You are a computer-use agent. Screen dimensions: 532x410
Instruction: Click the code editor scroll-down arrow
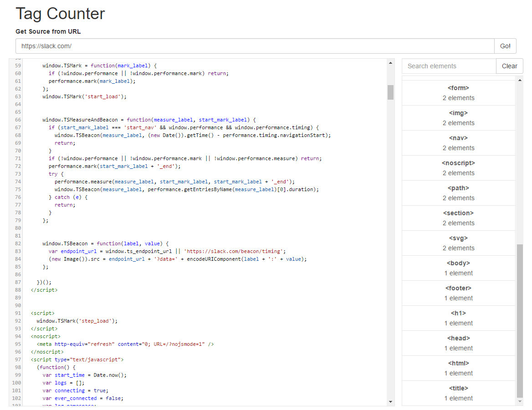coord(390,402)
